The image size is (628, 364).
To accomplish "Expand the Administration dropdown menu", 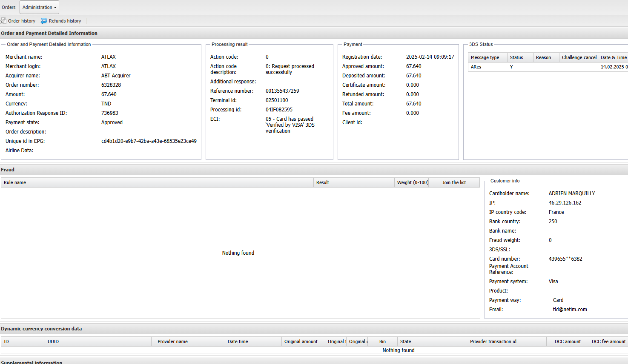I will coord(39,7).
